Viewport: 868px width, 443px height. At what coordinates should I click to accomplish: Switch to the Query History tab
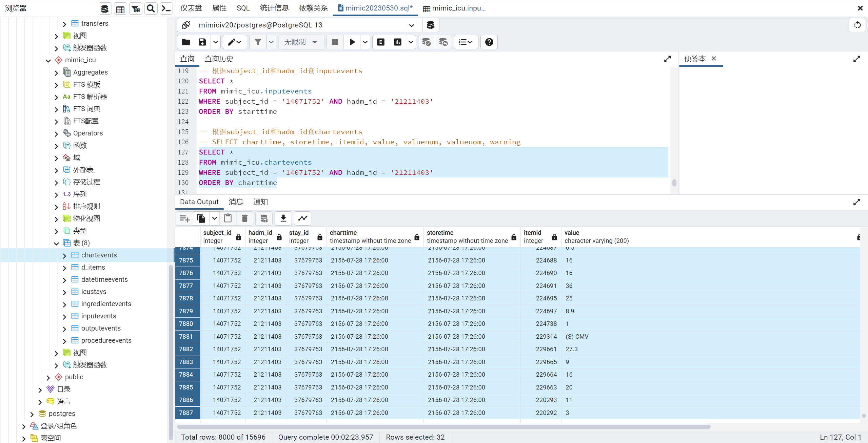tap(219, 59)
